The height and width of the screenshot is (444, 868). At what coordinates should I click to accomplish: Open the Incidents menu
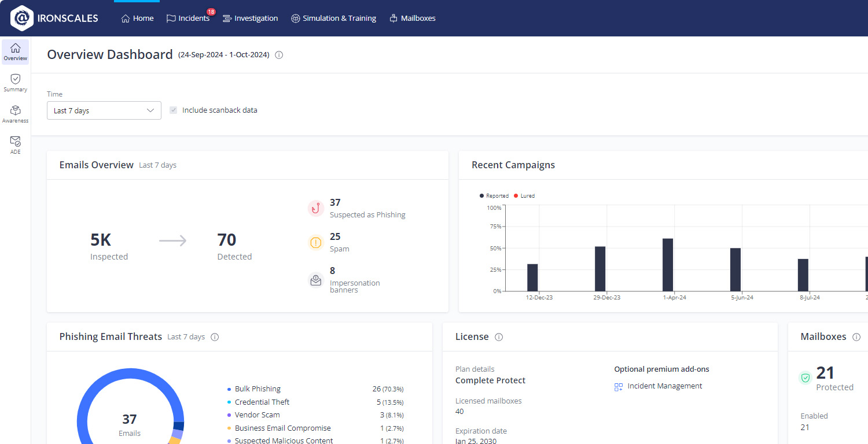point(188,18)
